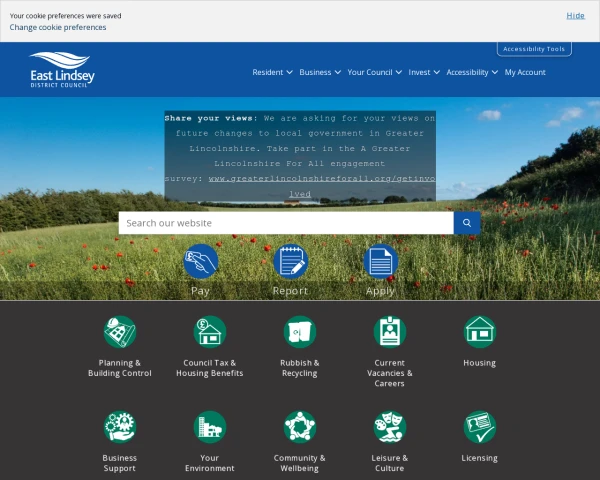600x480 pixels.
Task: Click Current Vacancies & Careers icon
Action: pos(389,332)
